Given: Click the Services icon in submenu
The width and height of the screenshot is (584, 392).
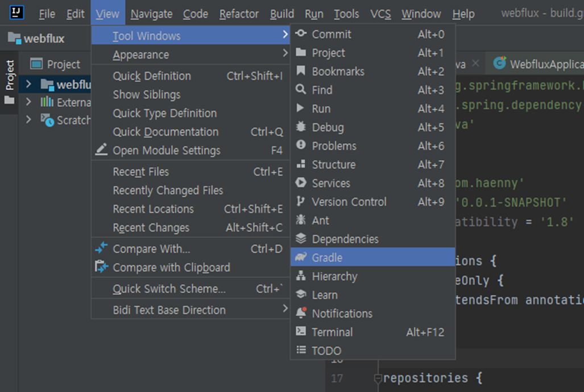Looking at the screenshot, I should click(301, 183).
